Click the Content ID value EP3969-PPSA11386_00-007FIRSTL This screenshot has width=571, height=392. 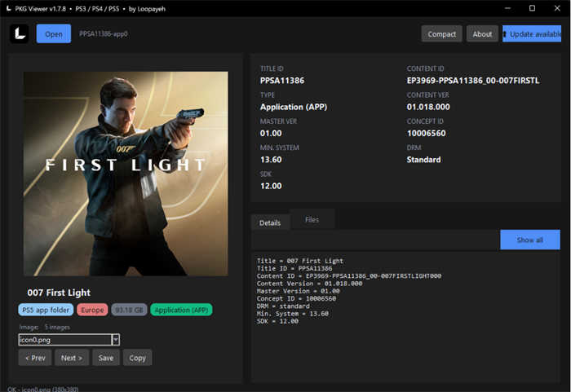473,81
